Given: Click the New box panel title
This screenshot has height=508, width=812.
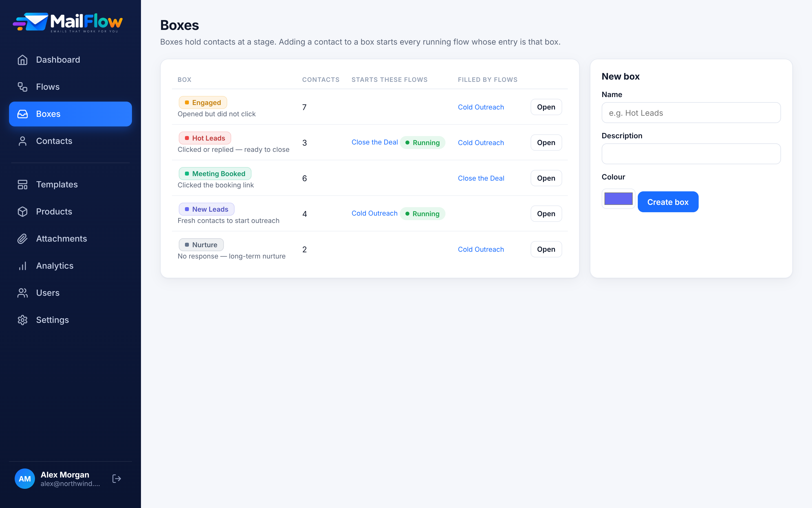Looking at the screenshot, I should point(620,76).
